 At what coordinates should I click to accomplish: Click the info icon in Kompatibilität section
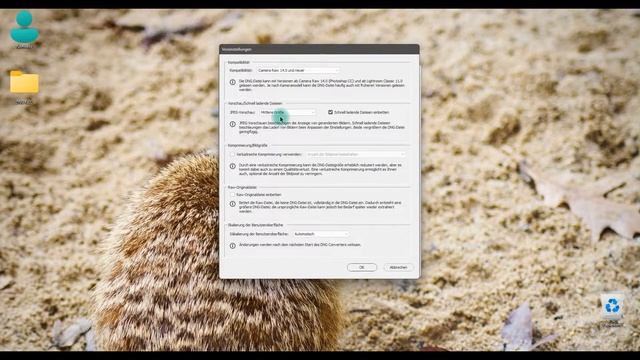pos(233,82)
